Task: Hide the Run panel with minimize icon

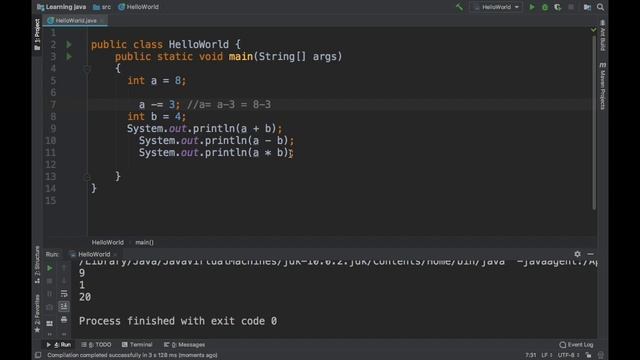Action: (x=590, y=254)
